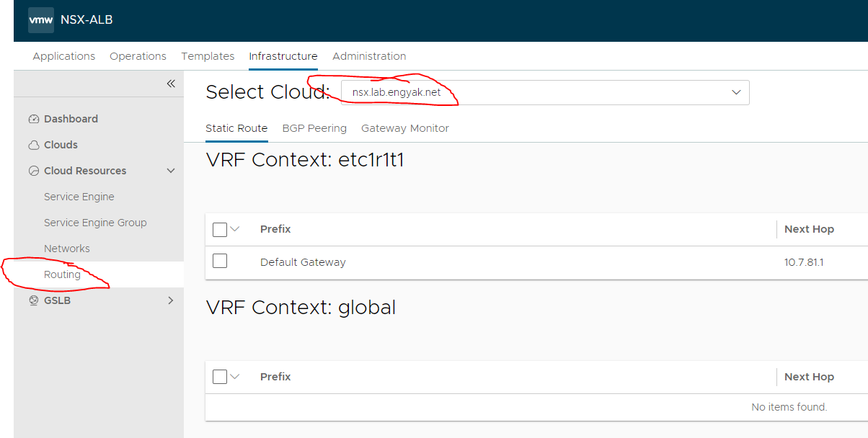Open Service Engine Group page
The height and width of the screenshot is (438, 868).
click(95, 223)
